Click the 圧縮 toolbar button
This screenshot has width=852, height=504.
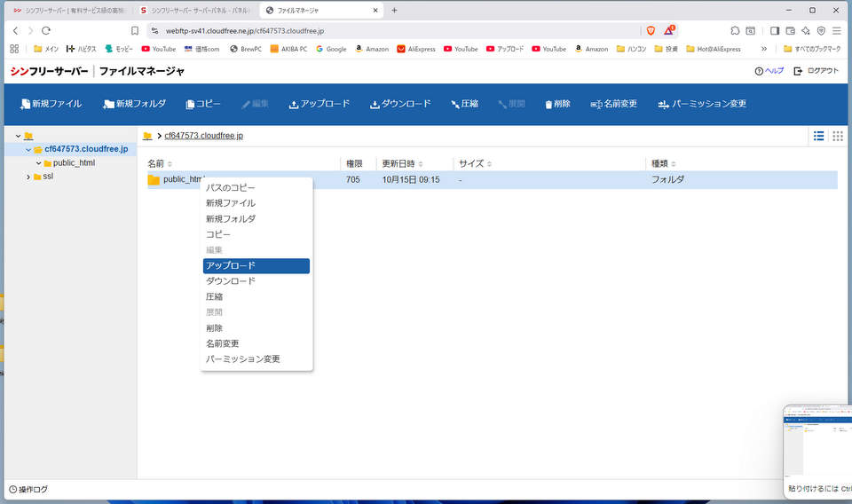[464, 104]
